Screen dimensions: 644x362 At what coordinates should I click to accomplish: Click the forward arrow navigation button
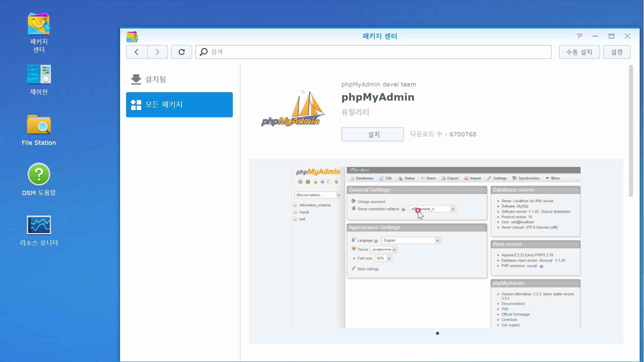click(x=157, y=52)
